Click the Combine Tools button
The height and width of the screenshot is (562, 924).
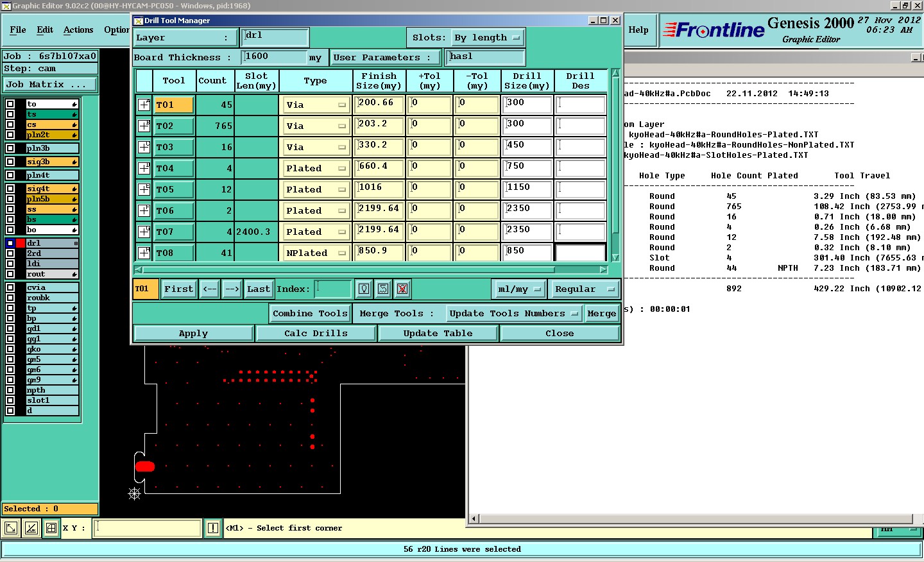tap(310, 313)
